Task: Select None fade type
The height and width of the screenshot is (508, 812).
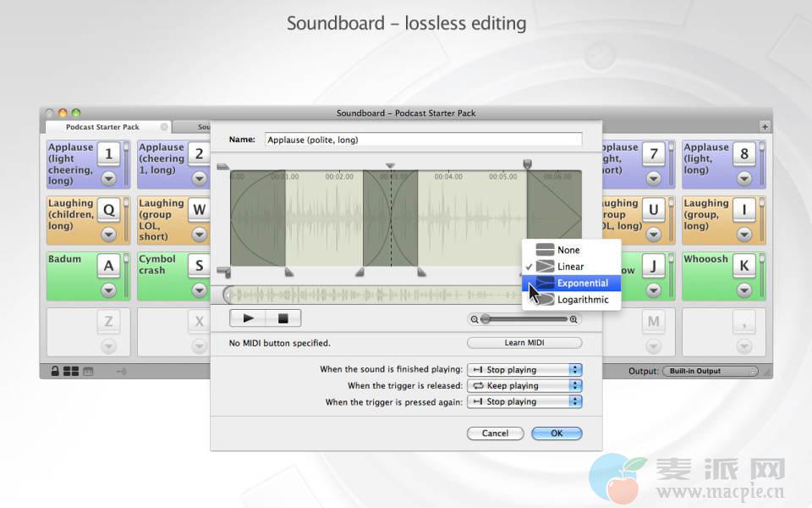Action: pyautogui.click(x=568, y=250)
